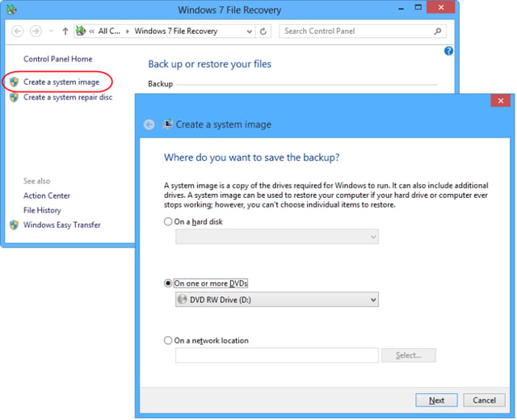
Task: Select 'On a hard disk' radio button
Action: point(168,221)
